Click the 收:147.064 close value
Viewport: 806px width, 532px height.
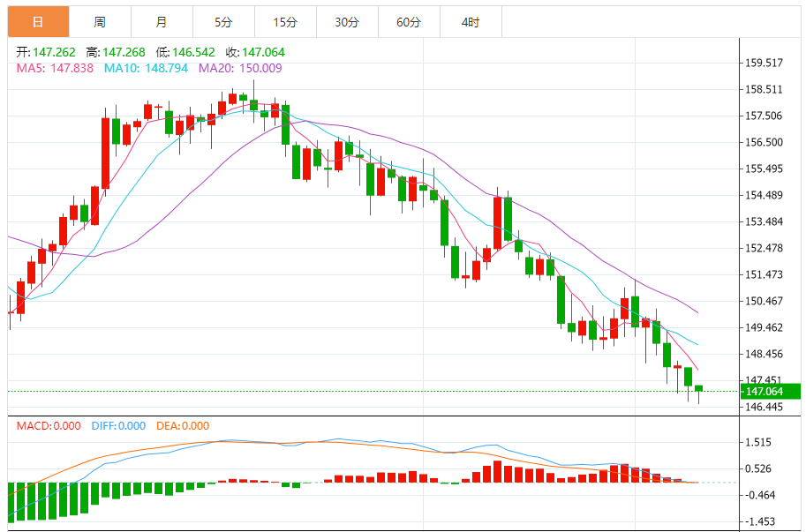pyautogui.click(x=255, y=52)
